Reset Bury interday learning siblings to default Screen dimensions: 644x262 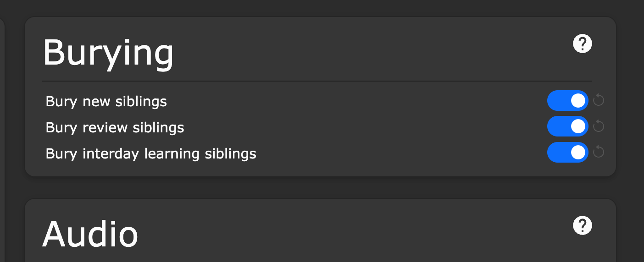coord(599,152)
